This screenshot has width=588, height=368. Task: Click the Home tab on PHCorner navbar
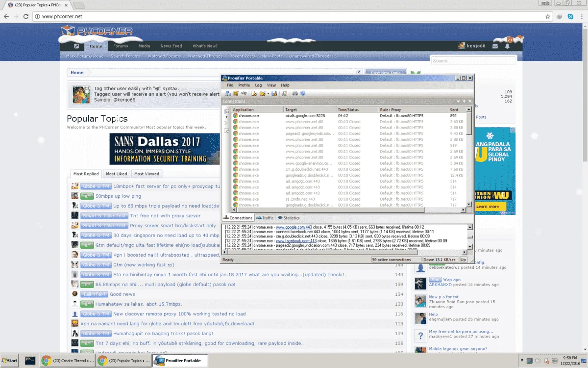coord(96,46)
